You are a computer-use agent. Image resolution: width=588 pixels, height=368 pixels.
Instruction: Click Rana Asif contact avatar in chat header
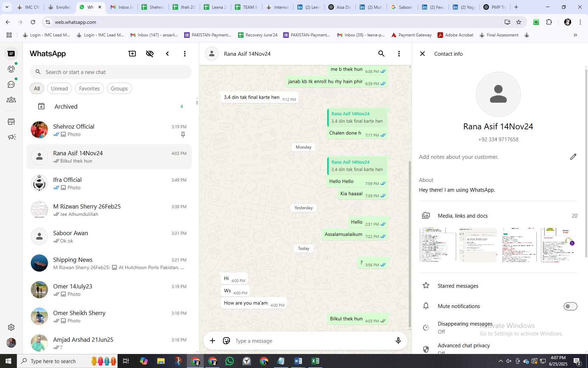click(x=211, y=54)
